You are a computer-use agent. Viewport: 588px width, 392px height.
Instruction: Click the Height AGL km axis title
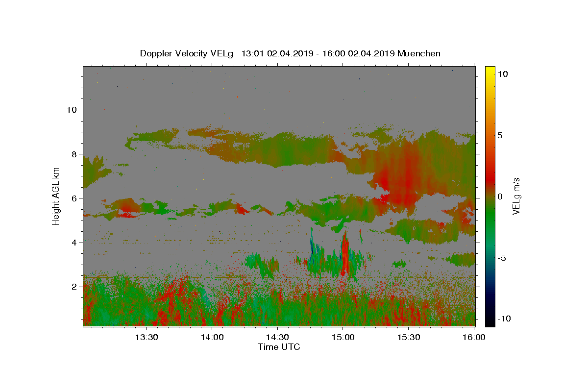tap(56, 196)
